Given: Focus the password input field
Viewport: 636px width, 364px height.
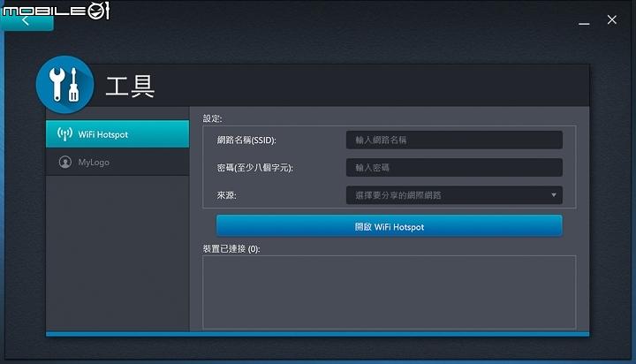Looking at the screenshot, I should 454,168.
